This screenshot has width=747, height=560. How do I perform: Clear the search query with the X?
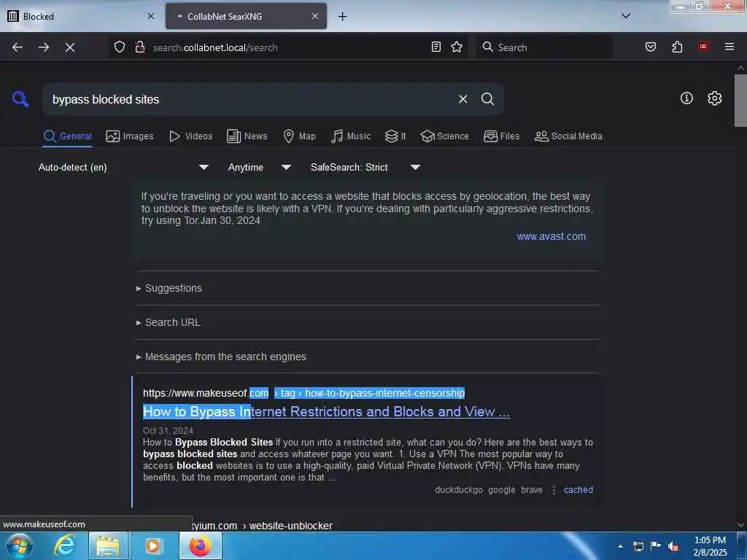[462, 99]
